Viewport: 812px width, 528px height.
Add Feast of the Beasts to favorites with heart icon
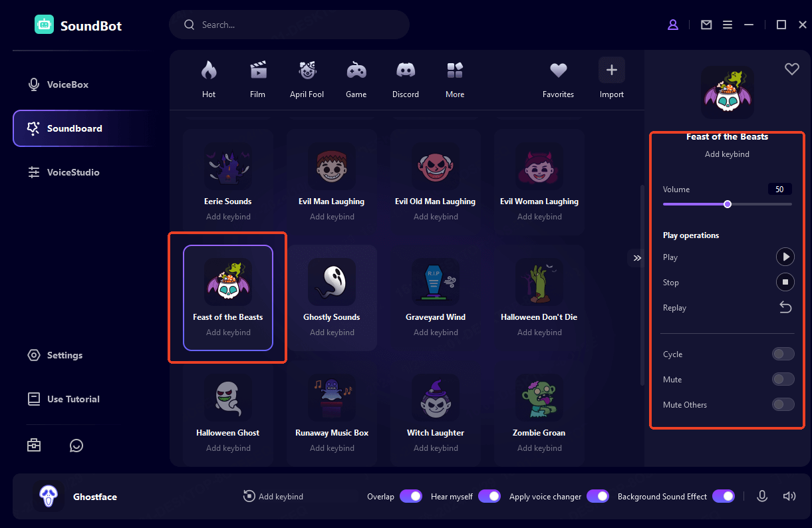[x=791, y=69]
